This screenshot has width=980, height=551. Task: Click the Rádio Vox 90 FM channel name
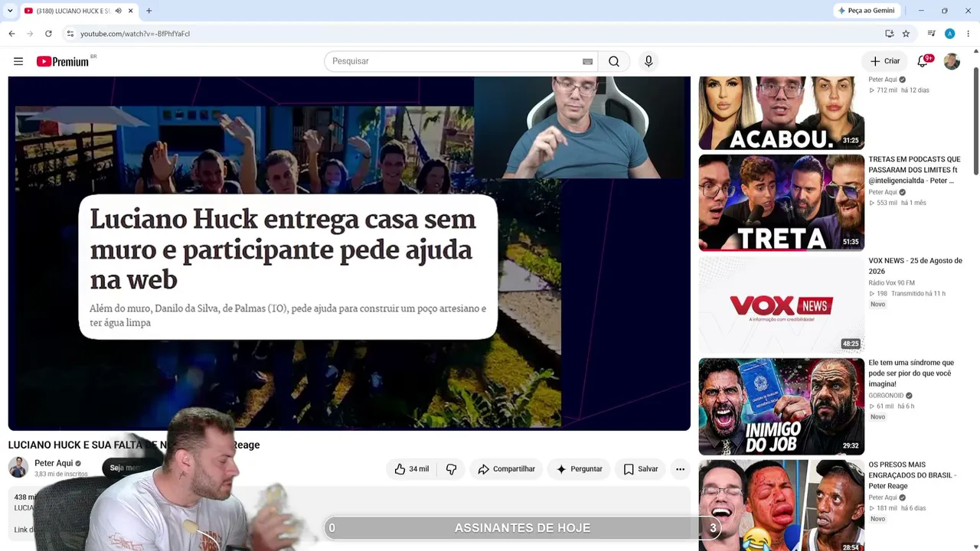(x=891, y=283)
